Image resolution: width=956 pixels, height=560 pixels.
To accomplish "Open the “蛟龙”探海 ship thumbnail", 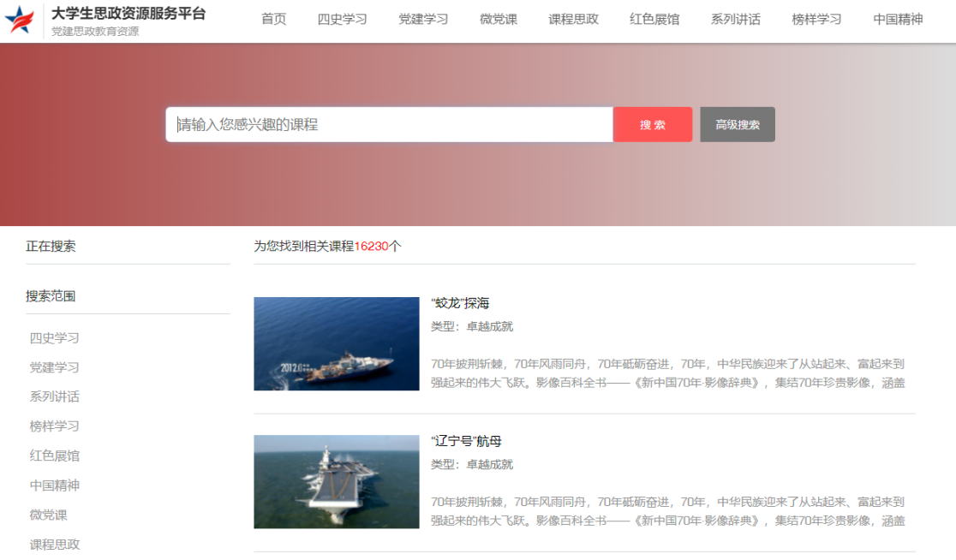I will tap(337, 343).
